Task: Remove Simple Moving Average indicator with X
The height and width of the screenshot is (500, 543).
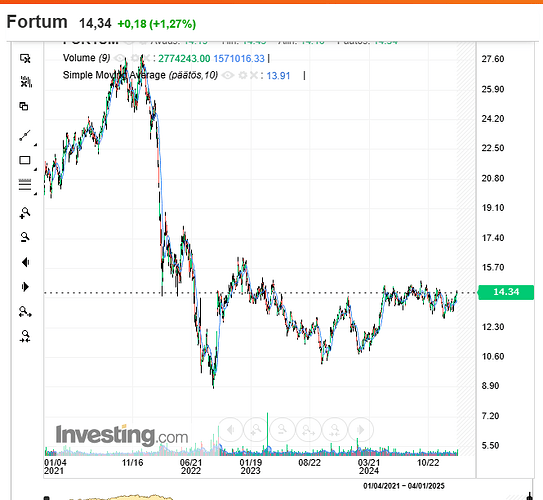Action: (x=254, y=75)
